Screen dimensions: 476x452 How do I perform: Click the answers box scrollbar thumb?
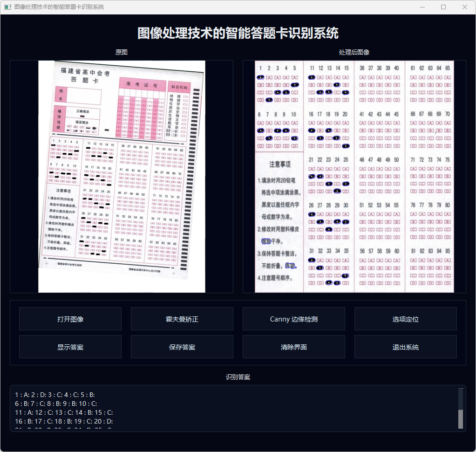461,398
